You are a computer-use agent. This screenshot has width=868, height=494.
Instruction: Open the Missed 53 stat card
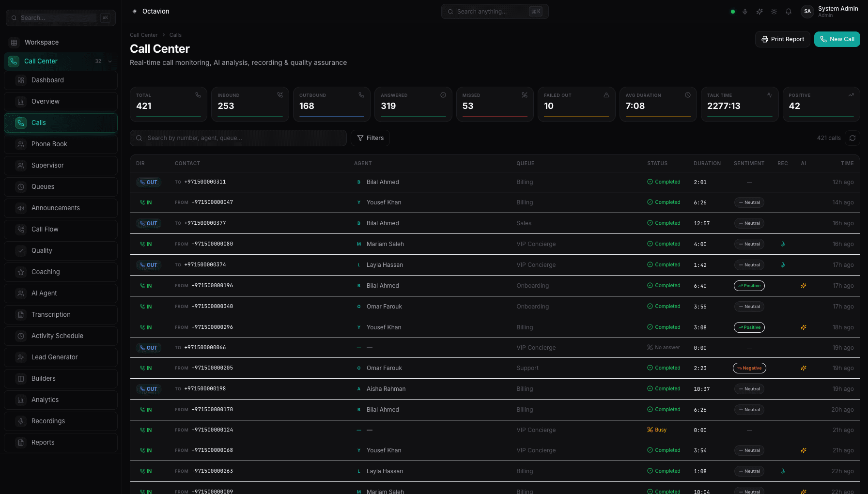[x=495, y=104]
